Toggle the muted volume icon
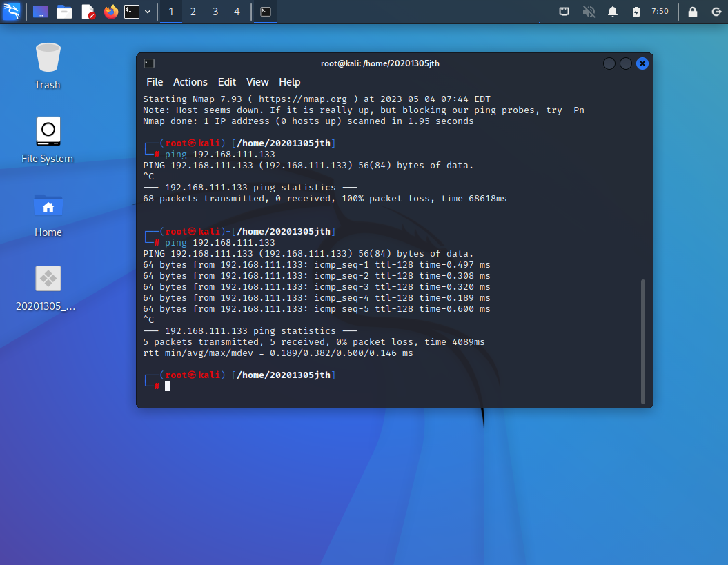 [589, 12]
